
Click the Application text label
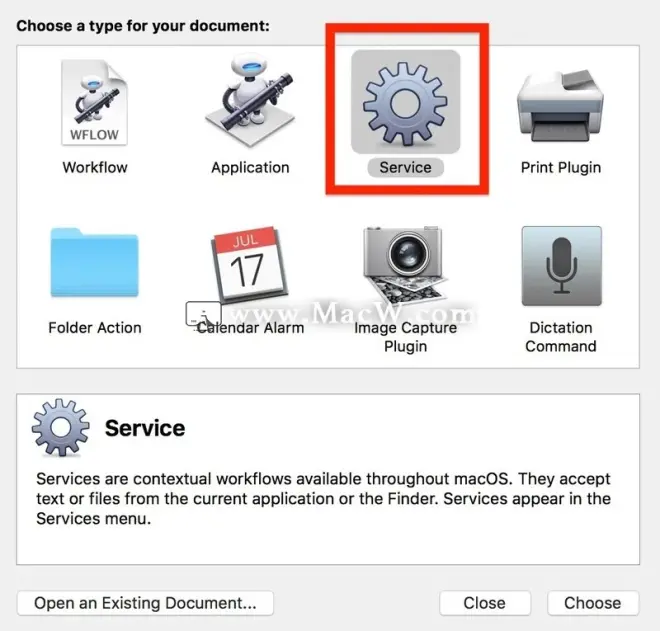[250, 168]
